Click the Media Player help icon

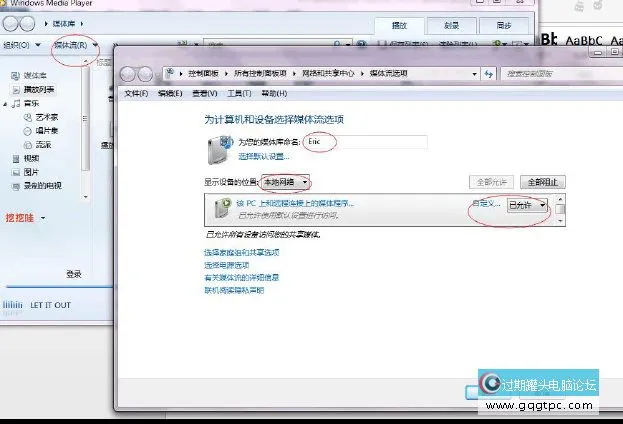[362, 44]
